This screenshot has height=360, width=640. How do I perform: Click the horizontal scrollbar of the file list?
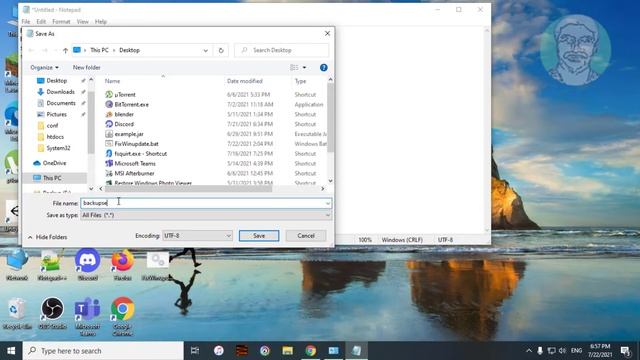point(188,189)
